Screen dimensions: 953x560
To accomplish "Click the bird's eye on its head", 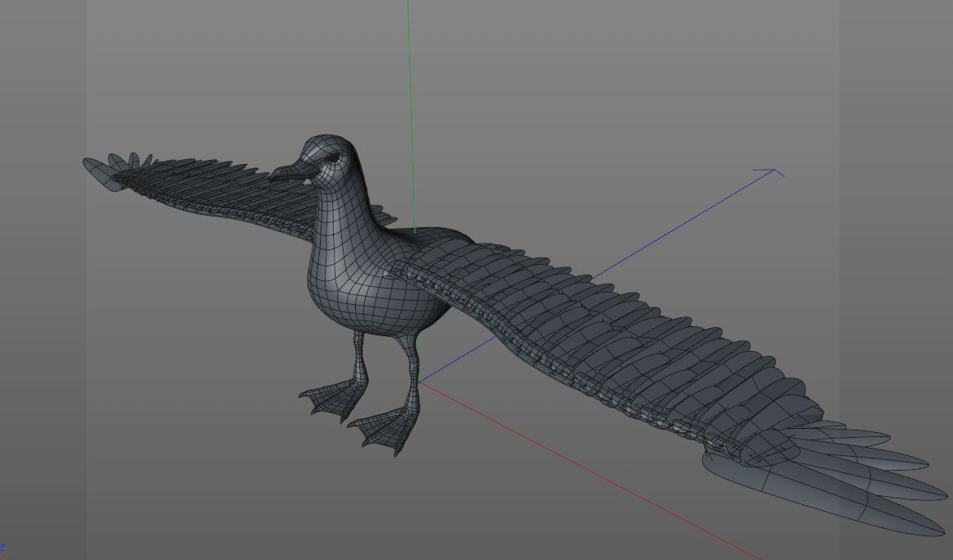I will pos(334,157).
